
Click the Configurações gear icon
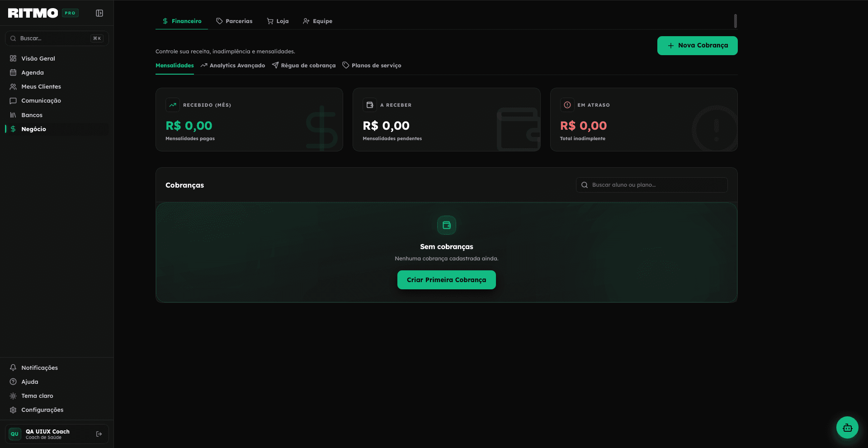13,410
